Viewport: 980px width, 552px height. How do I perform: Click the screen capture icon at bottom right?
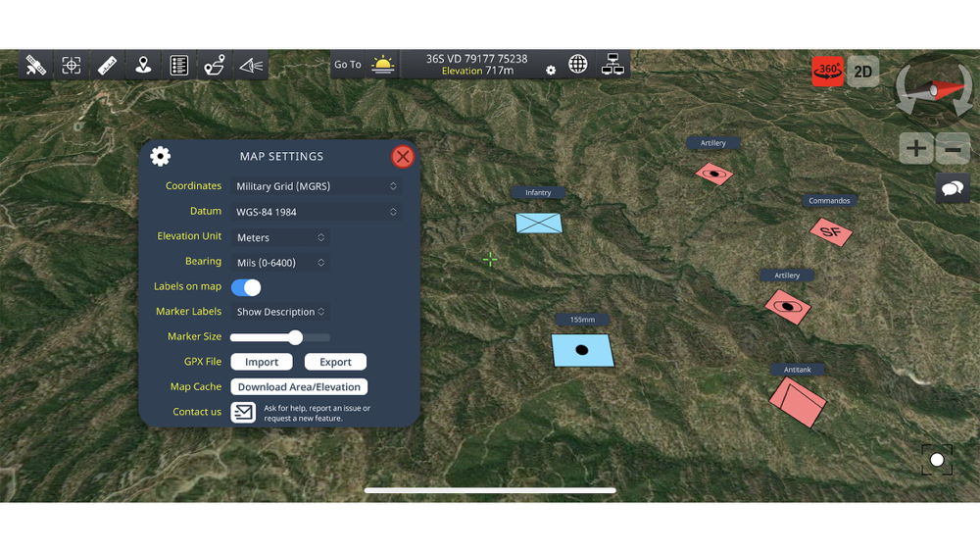936,460
